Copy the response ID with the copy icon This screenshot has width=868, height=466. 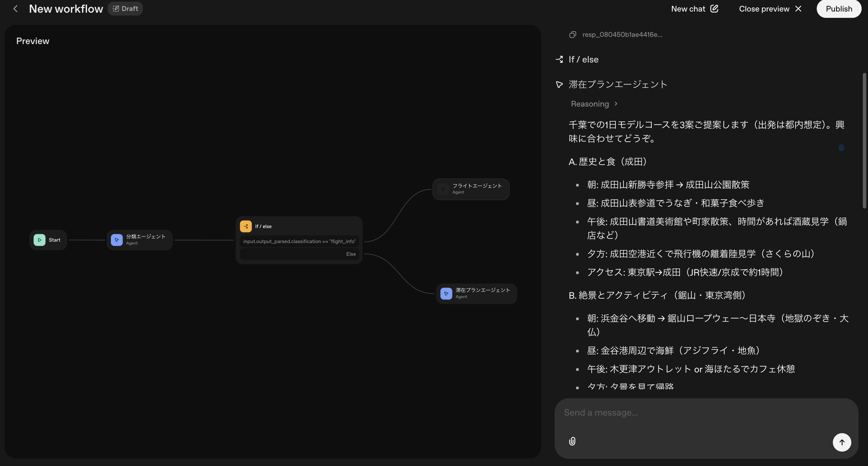pos(572,34)
